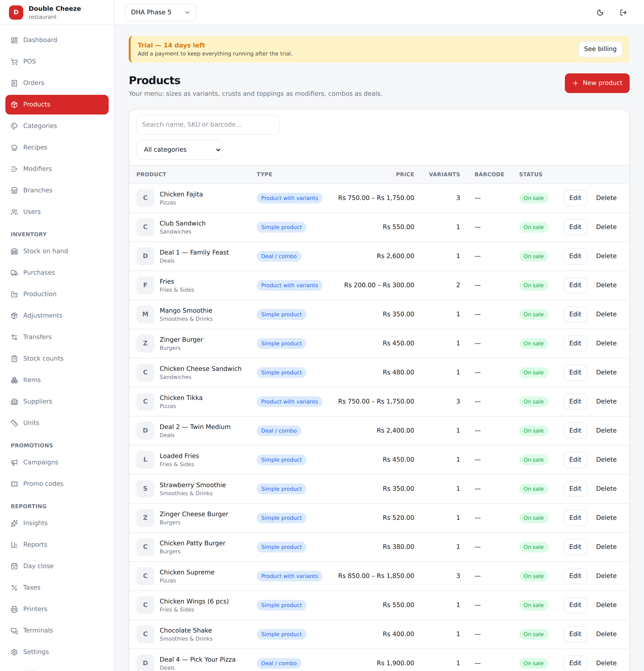Click the Settings gear icon

tap(14, 652)
